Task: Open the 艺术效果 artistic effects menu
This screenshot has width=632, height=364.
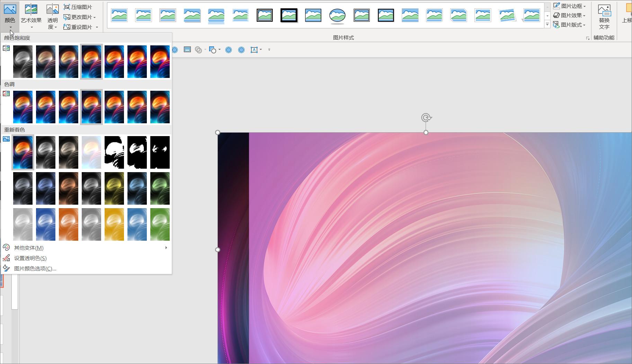Action: pyautogui.click(x=31, y=16)
